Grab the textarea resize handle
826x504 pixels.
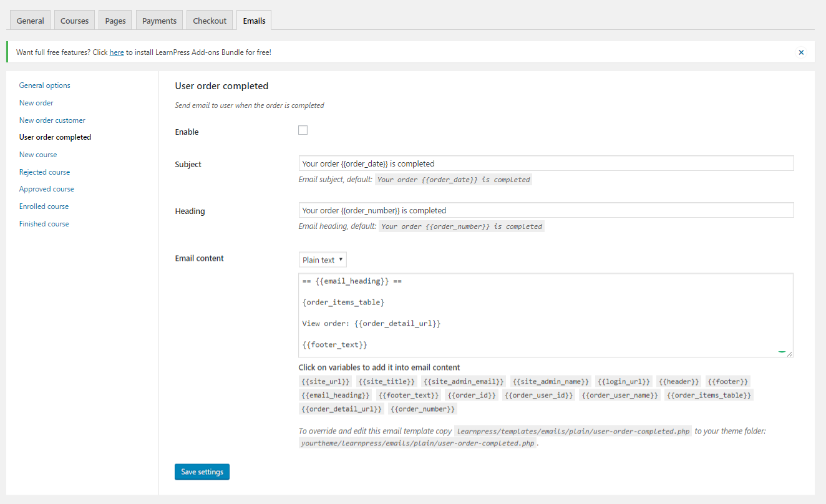tap(789, 354)
